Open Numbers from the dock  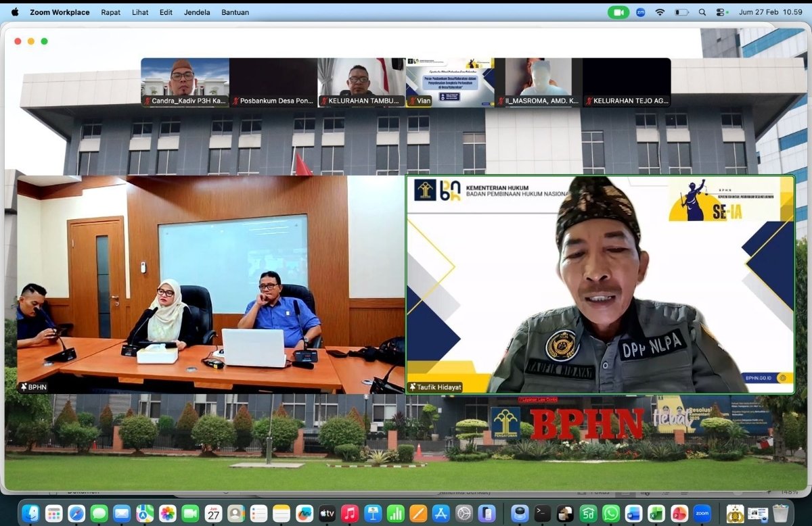(x=396, y=513)
